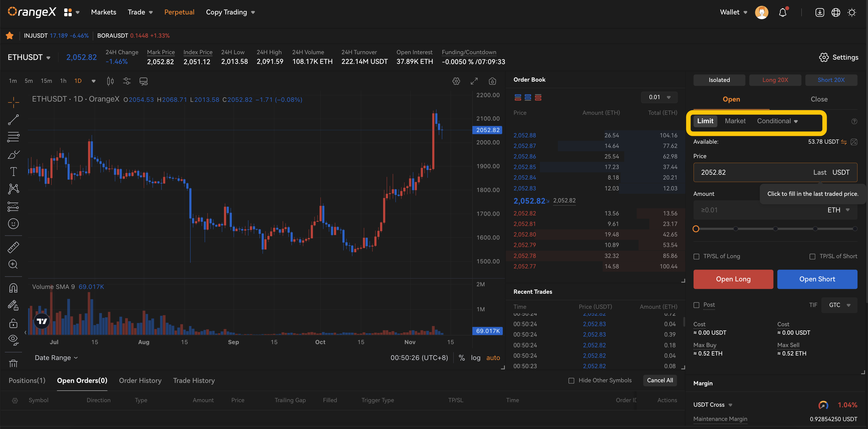Toggle auto scale on chart

point(493,358)
